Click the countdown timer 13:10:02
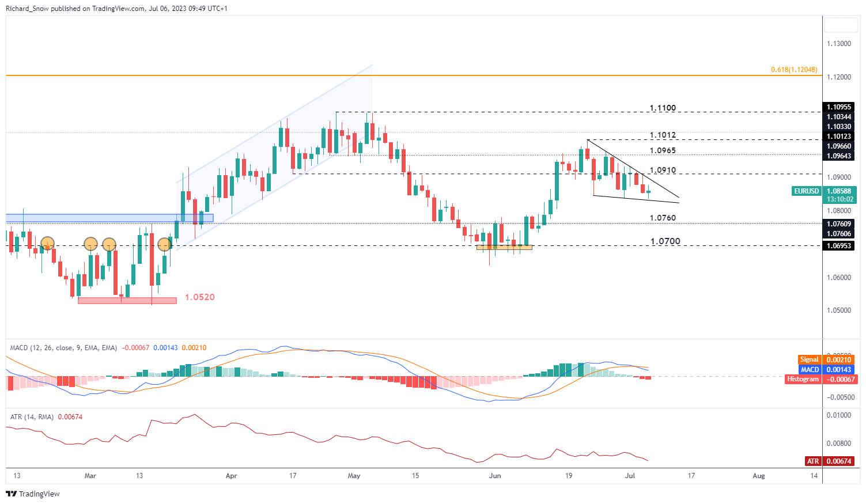This screenshot has width=866, height=504. (x=841, y=199)
